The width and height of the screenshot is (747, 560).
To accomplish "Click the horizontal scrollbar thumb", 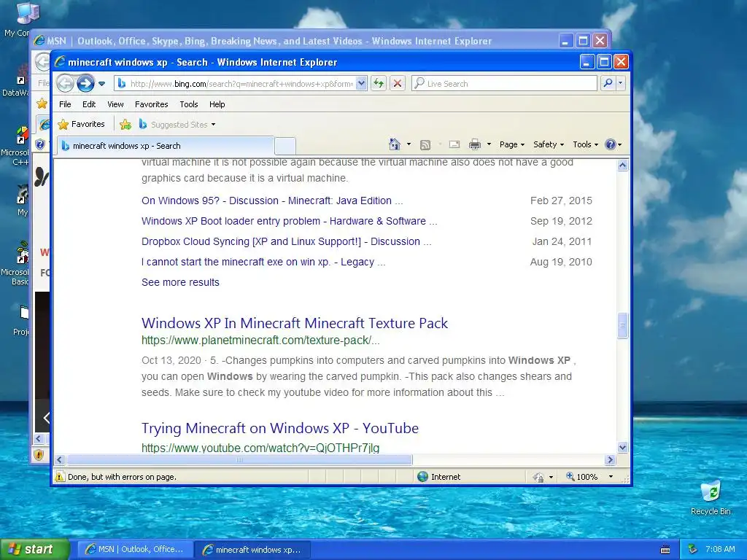I will coord(239,460).
